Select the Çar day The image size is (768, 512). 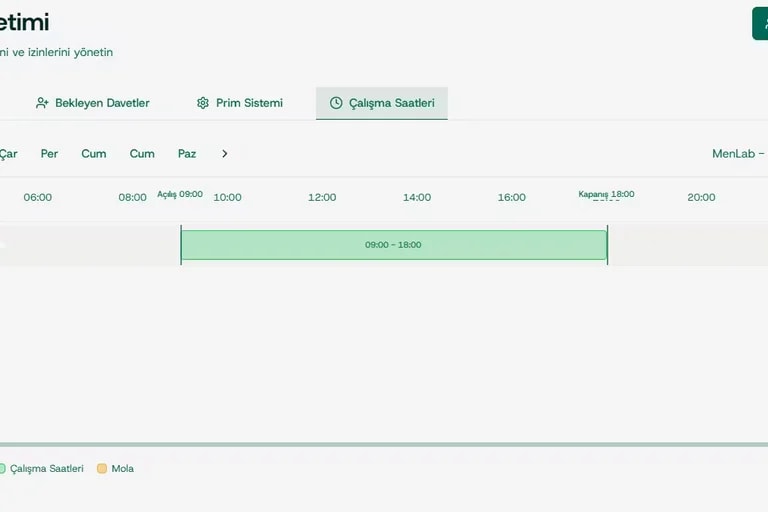[x=8, y=154]
